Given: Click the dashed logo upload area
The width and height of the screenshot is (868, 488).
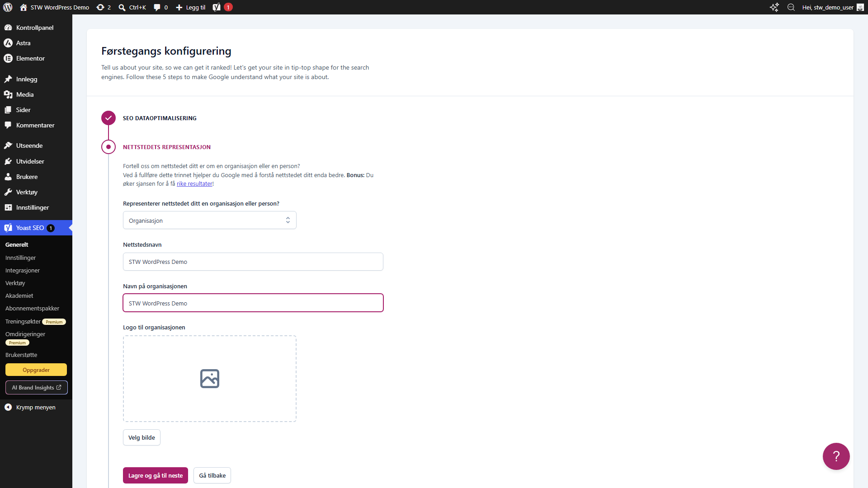Looking at the screenshot, I should tap(210, 379).
